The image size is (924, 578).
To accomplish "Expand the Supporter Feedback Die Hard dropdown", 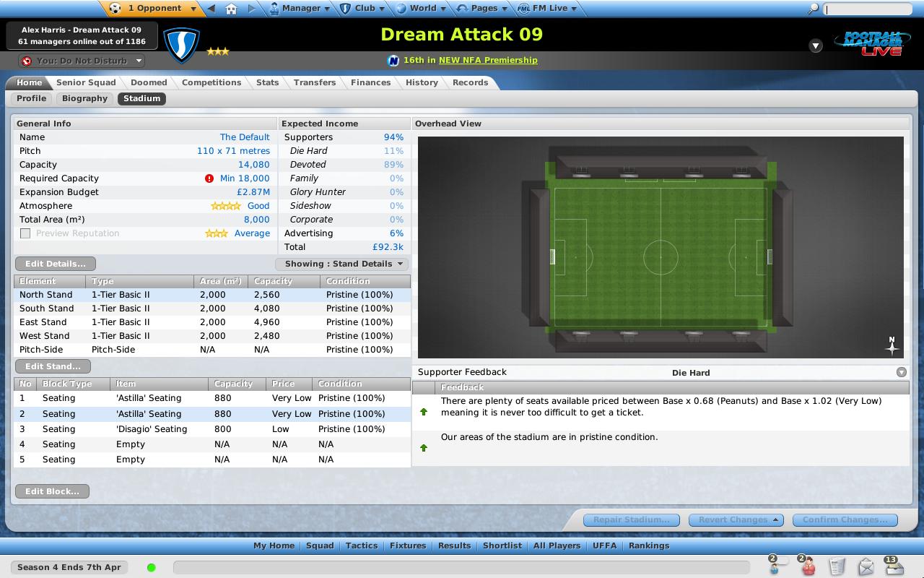I will pos(901,372).
